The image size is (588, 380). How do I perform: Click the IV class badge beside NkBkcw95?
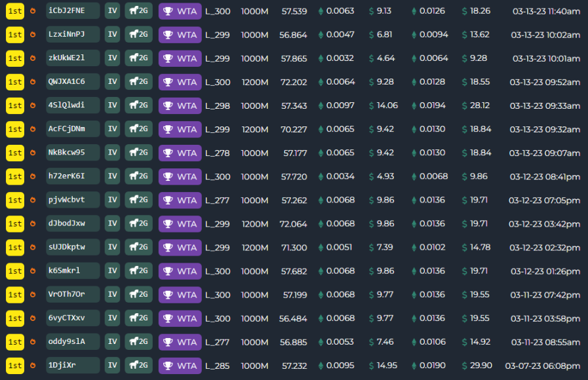113,153
